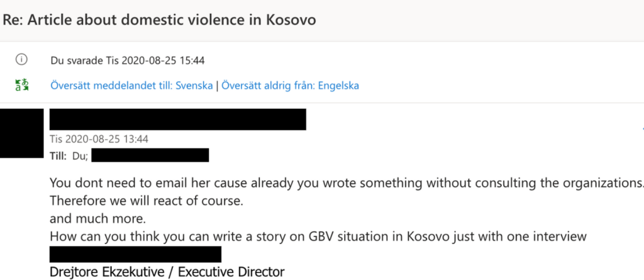The image size is (644, 280).
Task: Click the 'and much more.' line
Action: click(x=97, y=219)
